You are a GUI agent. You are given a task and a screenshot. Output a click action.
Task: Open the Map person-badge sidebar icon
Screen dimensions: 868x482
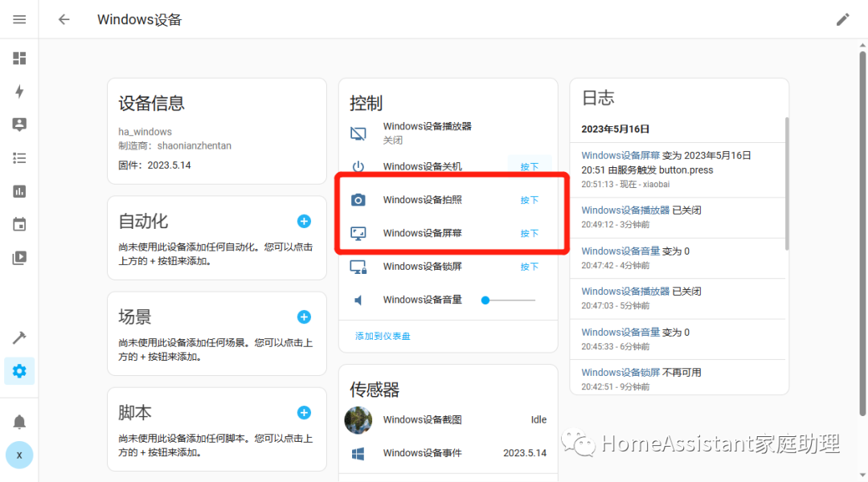pyautogui.click(x=19, y=125)
